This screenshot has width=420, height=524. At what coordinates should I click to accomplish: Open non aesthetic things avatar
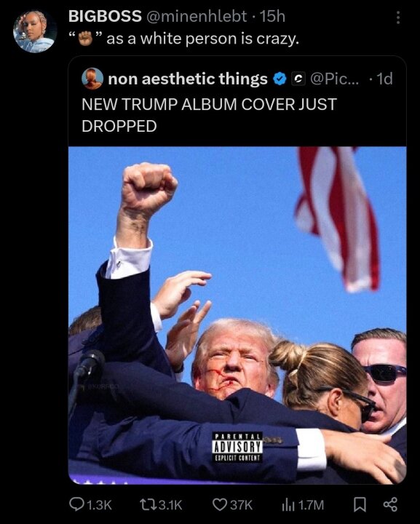tap(92, 78)
